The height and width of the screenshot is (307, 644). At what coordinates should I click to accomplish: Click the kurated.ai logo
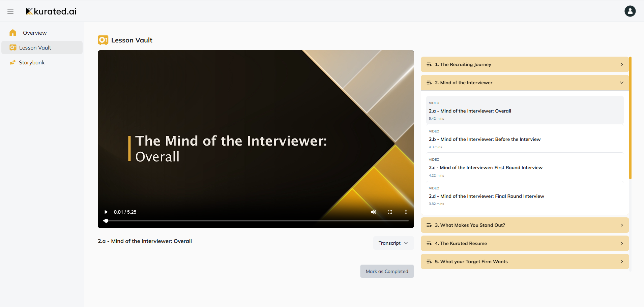coord(51,11)
